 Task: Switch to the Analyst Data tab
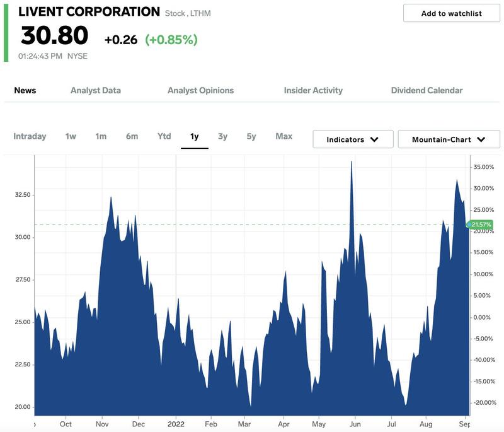point(96,90)
